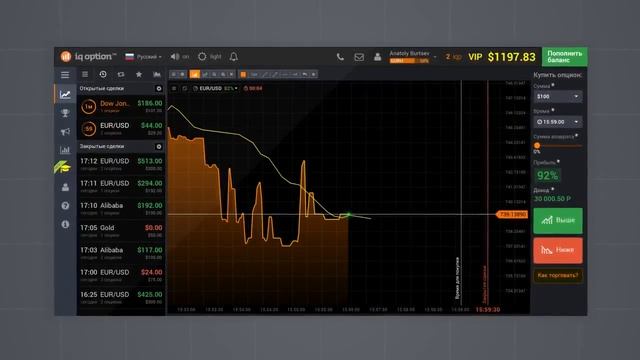Open the Русский language dropdown
This screenshot has width=640, height=360.
tap(144, 57)
